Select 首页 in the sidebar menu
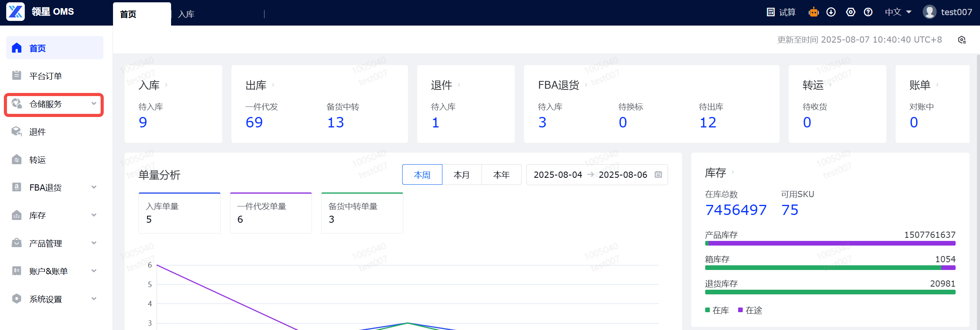Screen dimensions: 980x330 55,48
